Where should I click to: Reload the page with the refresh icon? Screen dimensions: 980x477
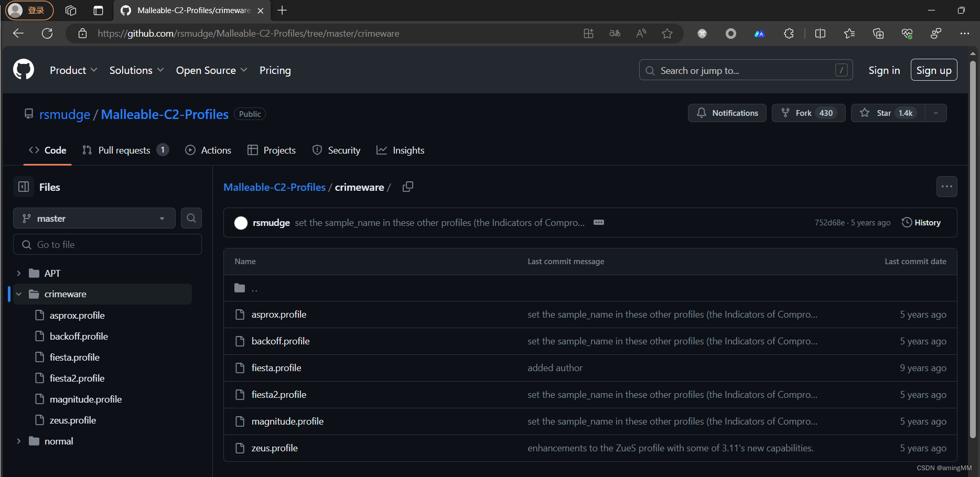pyautogui.click(x=47, y=34)
